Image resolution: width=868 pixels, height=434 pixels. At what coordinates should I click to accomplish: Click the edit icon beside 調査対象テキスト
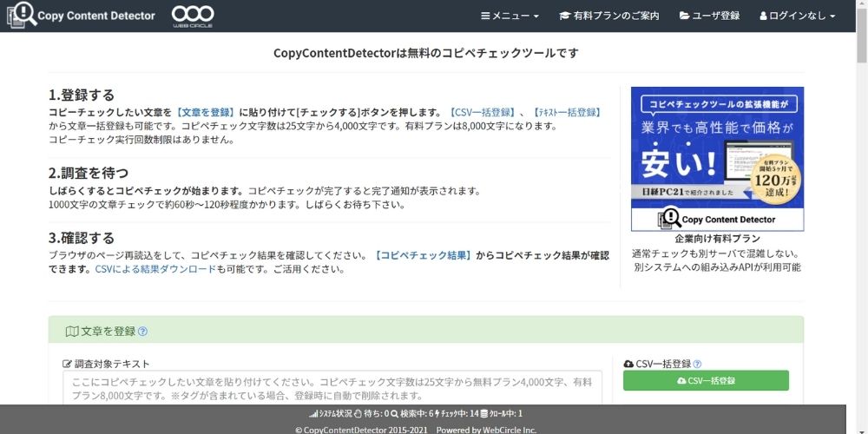(67, 365)
